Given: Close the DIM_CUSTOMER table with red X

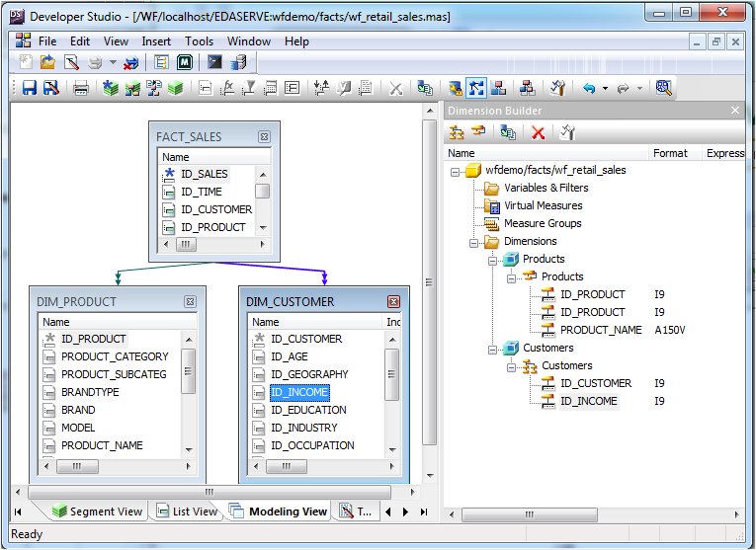Looking at the screenshot, I should click(394, 301).
